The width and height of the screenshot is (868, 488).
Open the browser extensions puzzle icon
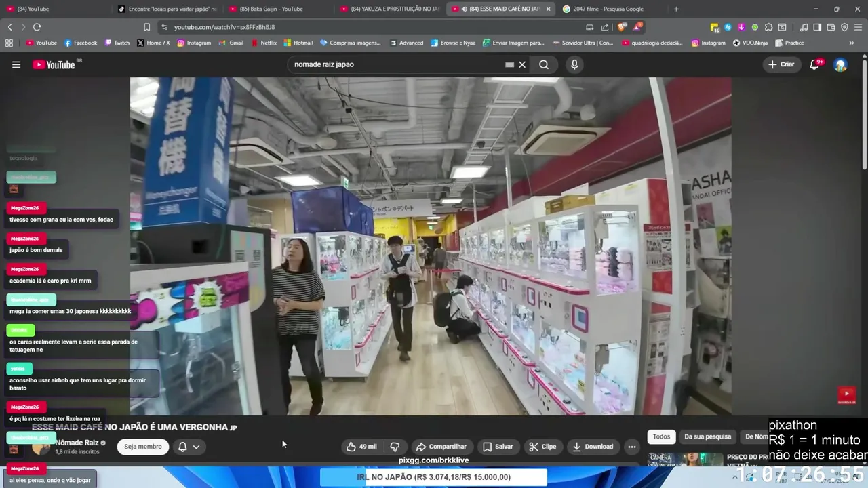(768, 27)
